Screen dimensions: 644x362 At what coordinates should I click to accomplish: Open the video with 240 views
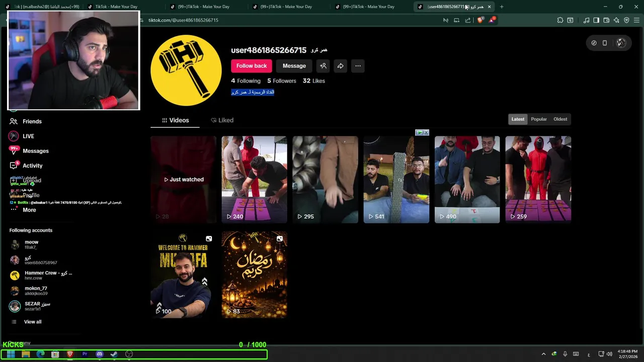255,179
